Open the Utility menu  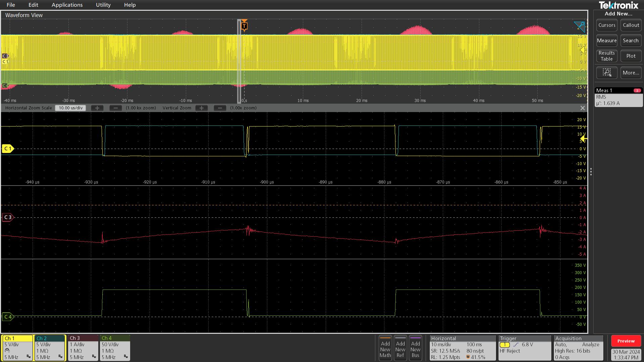[103, 5]
